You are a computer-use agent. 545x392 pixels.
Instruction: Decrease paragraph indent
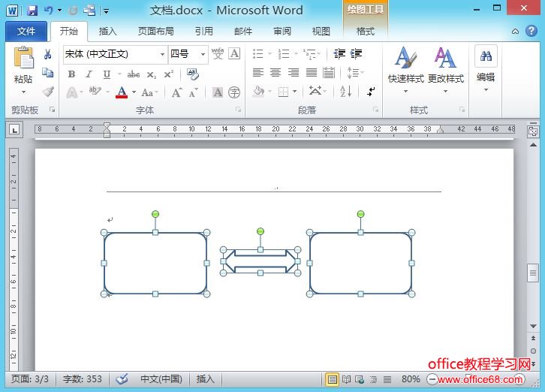pos(339,53)
